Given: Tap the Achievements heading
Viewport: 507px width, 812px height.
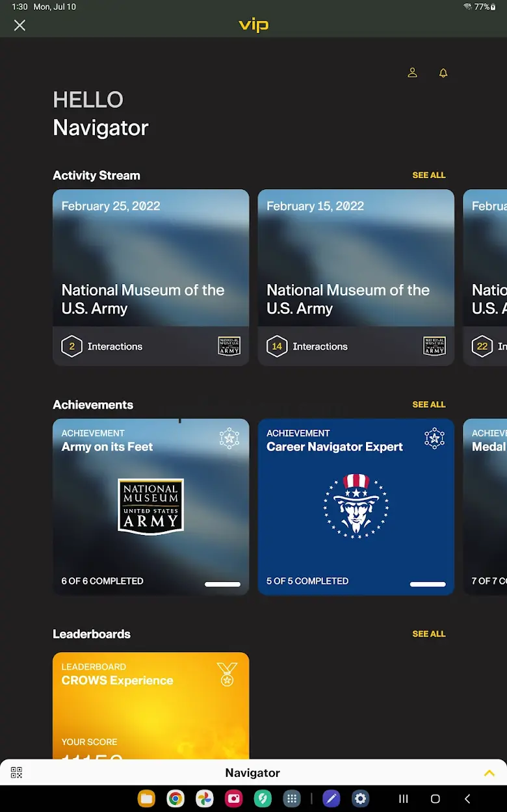Looking at the screenshot, I should tap(93, 405).
